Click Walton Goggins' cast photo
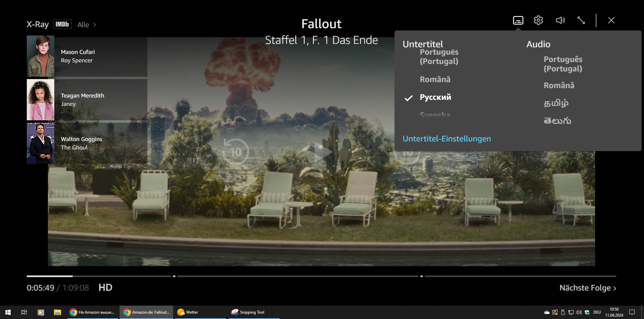The image size is (644, 319). click(x=41, y=143)
